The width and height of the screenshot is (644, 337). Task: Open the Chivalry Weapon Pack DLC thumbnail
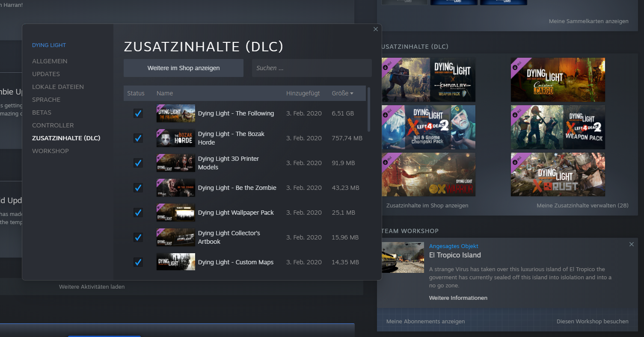pyautogui.click(x=428, y=79)
